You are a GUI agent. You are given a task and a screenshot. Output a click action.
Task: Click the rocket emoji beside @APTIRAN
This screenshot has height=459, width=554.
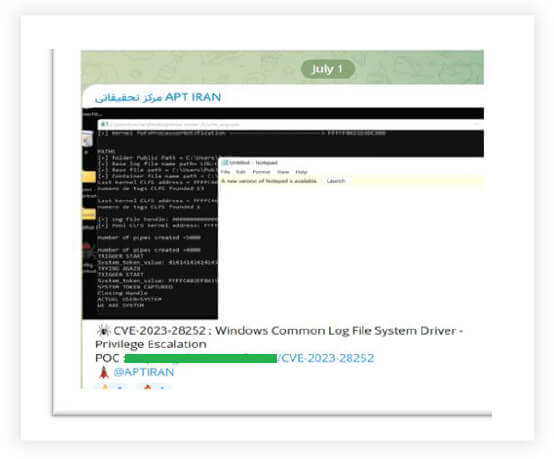point(104,372)
